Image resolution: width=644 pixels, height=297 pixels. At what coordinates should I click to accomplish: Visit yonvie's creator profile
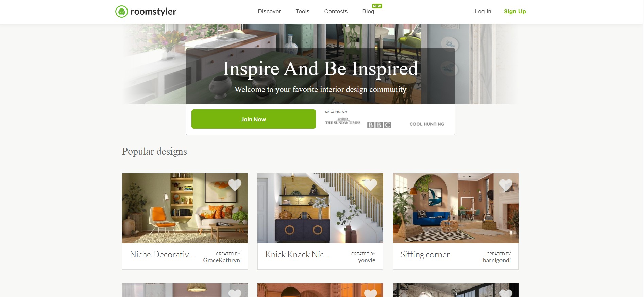pos(367,260)
